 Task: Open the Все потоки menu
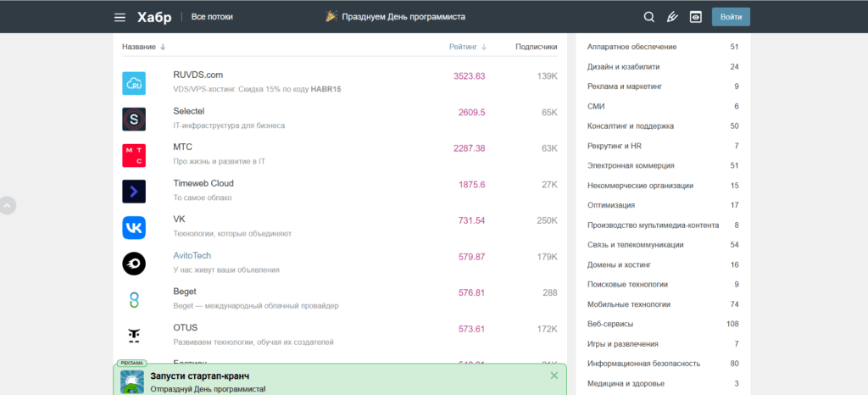[212, 17]
